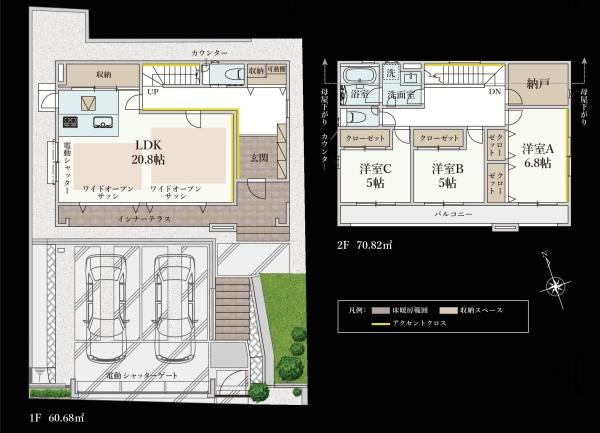Click the left 母屋下がり label

pyautogui.click(x=324, y=107)
